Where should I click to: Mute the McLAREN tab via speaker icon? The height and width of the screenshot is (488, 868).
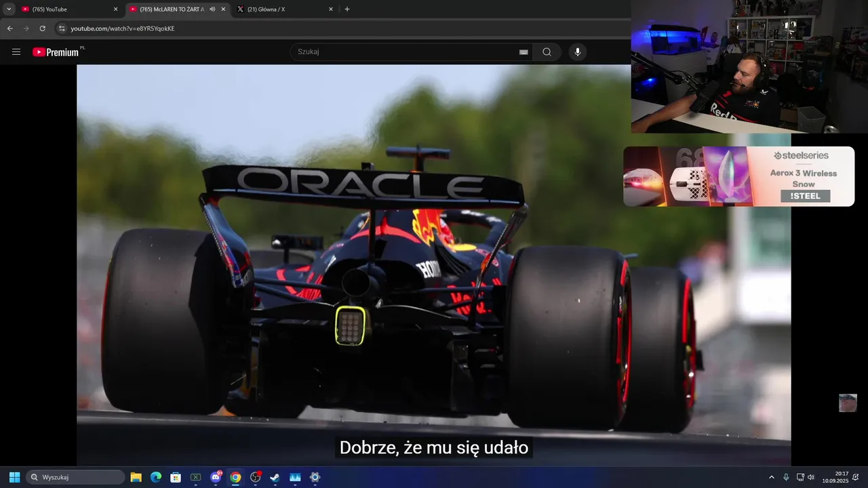pyautogui.click(x=212, y=9)
